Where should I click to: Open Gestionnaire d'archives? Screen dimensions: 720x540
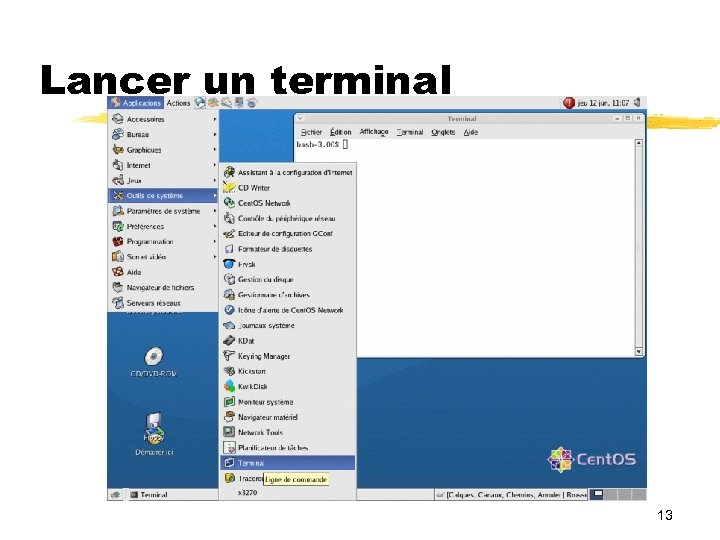click(288, 295)
